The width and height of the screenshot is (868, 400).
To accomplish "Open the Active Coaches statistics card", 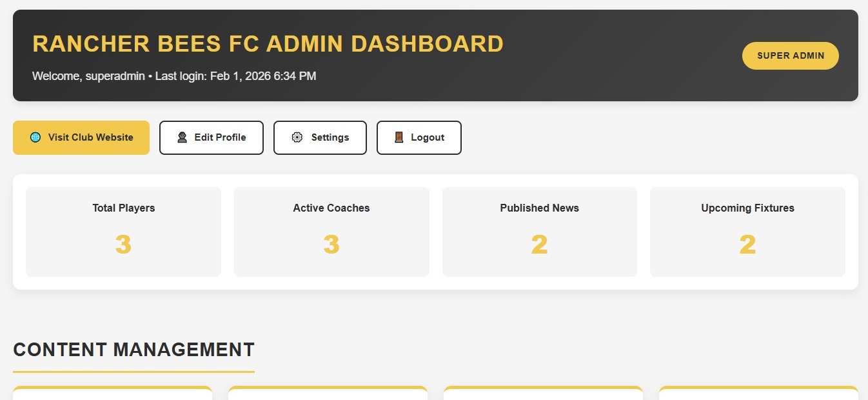I will 331,231.
